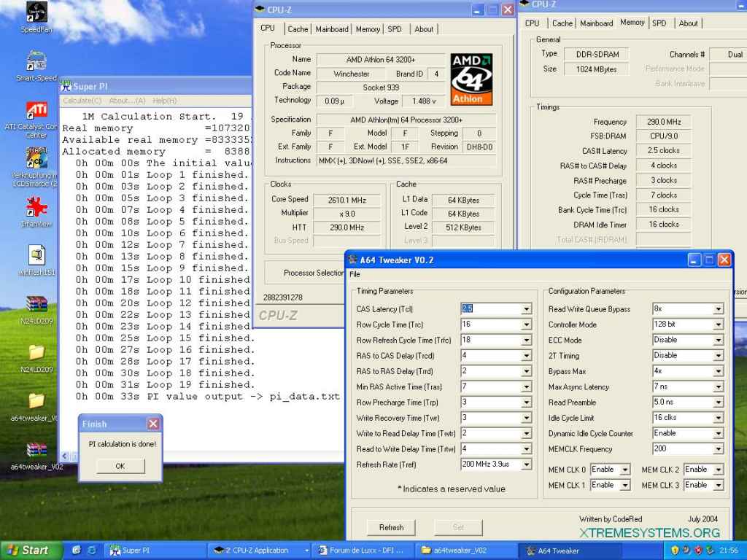Open the a64tweaker_V02 archive desktop icon

pyautogui.click(x=36, y=449)
